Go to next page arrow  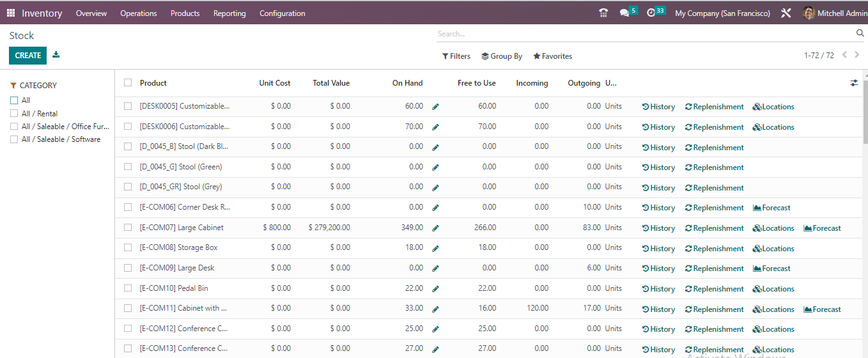[x=858, y=55]
